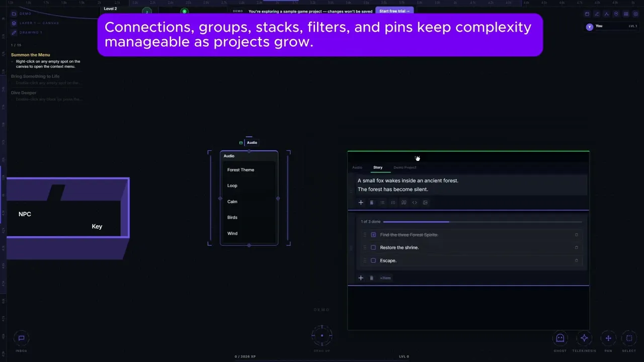
Task: Activate the Ghost tool
Action: point(560,338)
